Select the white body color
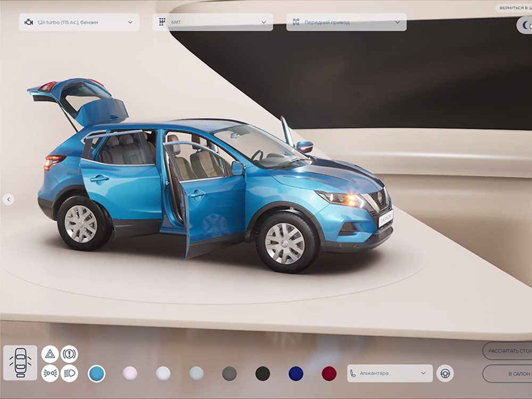532x399 pixels. click(x=163, y=373)
